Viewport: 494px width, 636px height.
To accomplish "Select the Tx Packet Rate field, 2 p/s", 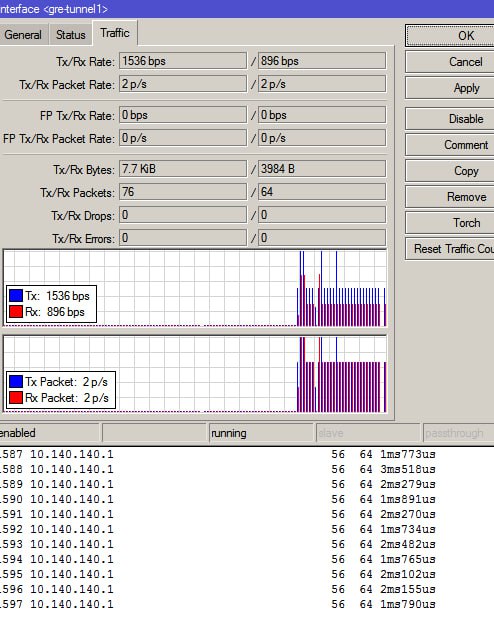I will tap(183, 84).
